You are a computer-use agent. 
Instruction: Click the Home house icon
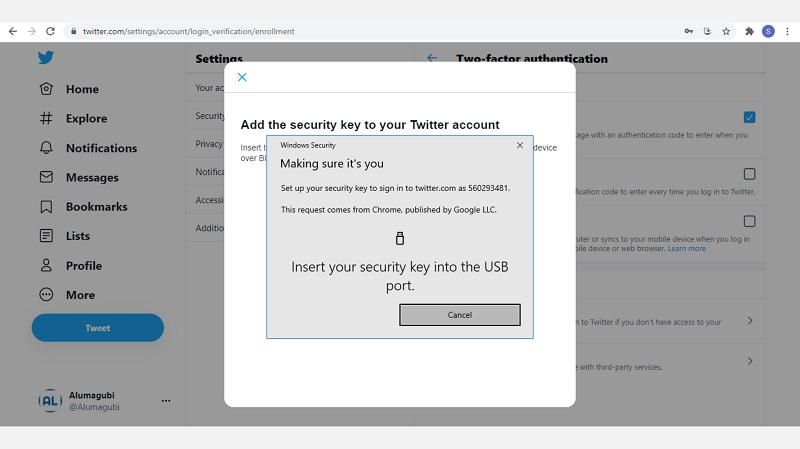click(x=46, y=89)
